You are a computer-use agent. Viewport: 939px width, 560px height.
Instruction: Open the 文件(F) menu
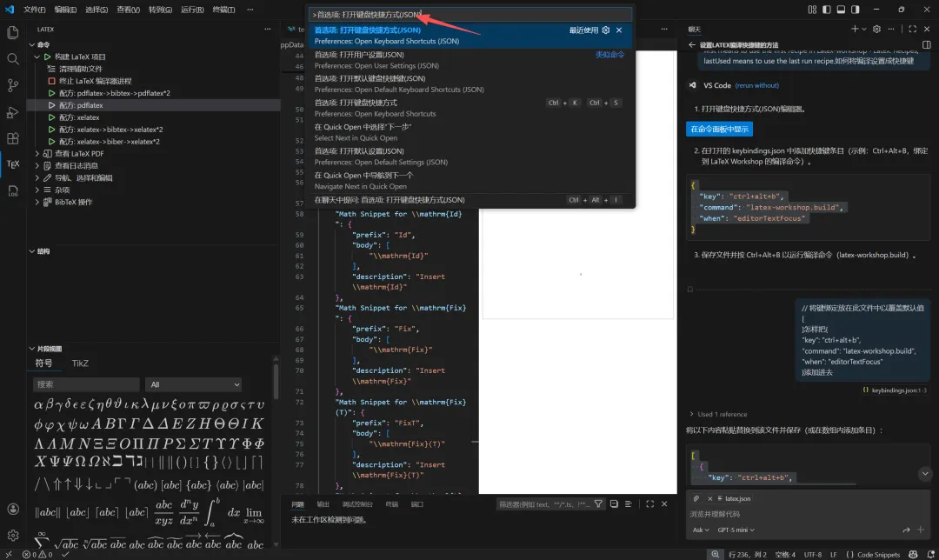[35, 10]
